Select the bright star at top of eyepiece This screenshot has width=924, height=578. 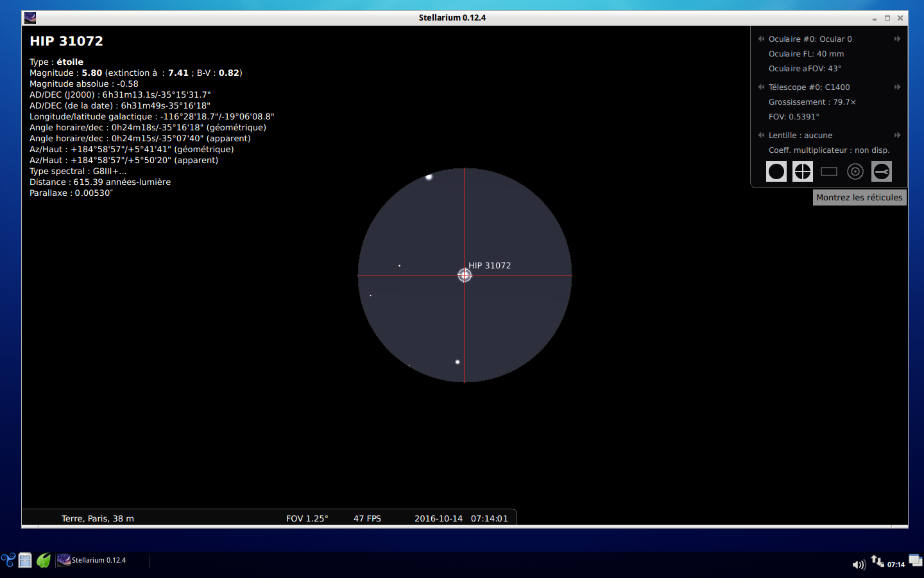[429, 177]
